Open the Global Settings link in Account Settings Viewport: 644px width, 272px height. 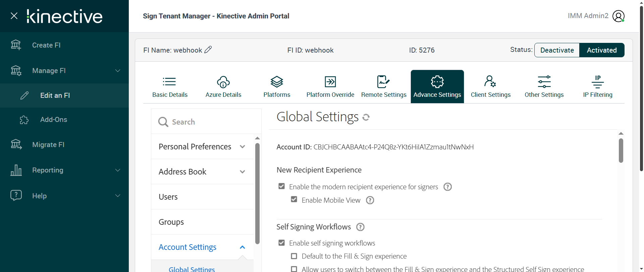point(192,269)
